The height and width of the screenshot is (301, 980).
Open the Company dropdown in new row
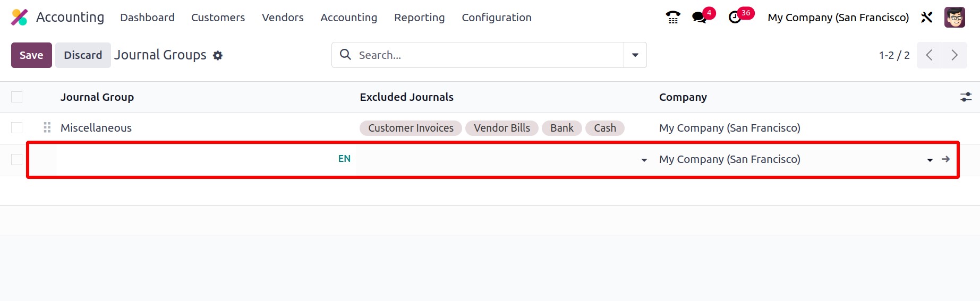(x=930, y=160)
